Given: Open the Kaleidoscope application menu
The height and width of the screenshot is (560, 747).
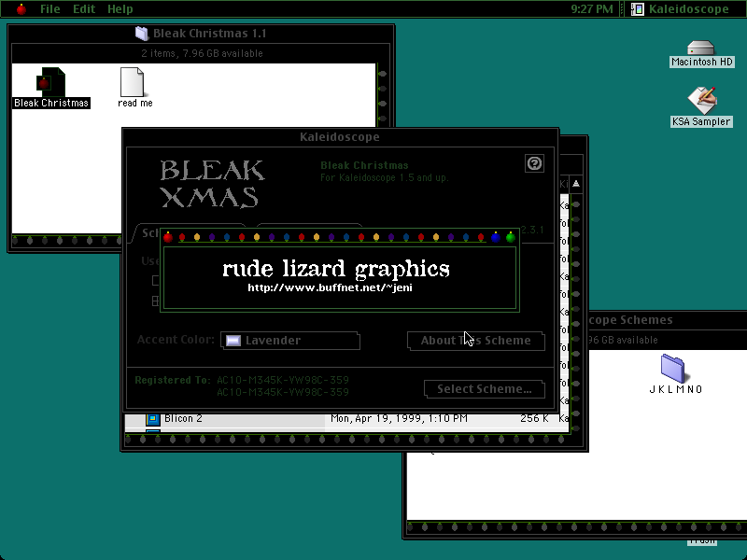Looking at the screenshot, I should click(x=681, y=9).
